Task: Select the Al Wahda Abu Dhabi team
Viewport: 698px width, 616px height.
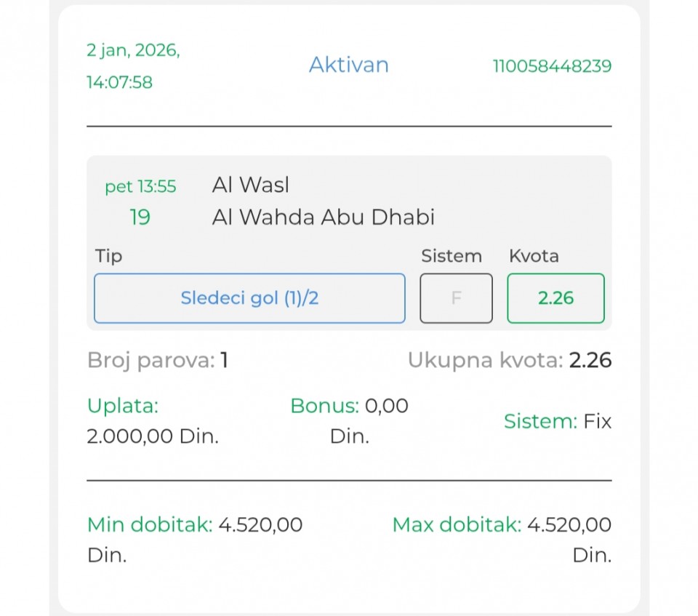Action: 323,217
